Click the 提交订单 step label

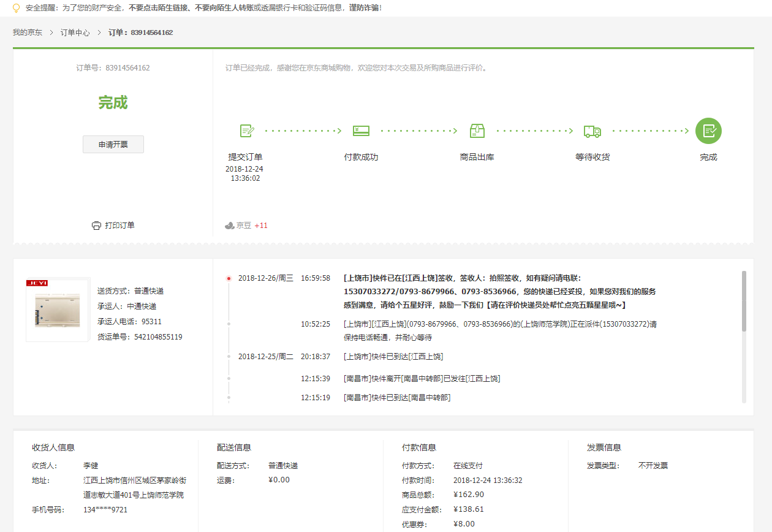click(x=245, y=157)
